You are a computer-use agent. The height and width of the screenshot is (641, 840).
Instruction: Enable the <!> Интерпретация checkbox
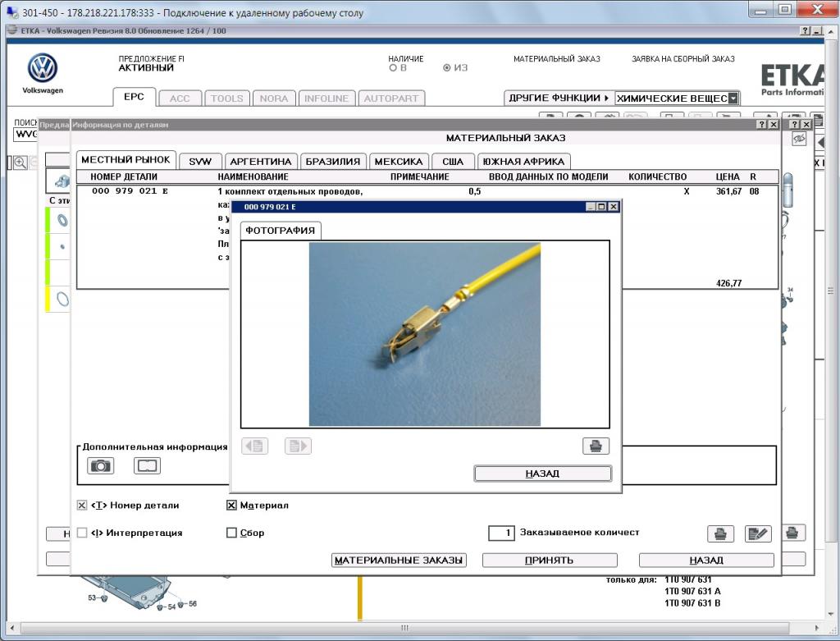click(82, 533)
